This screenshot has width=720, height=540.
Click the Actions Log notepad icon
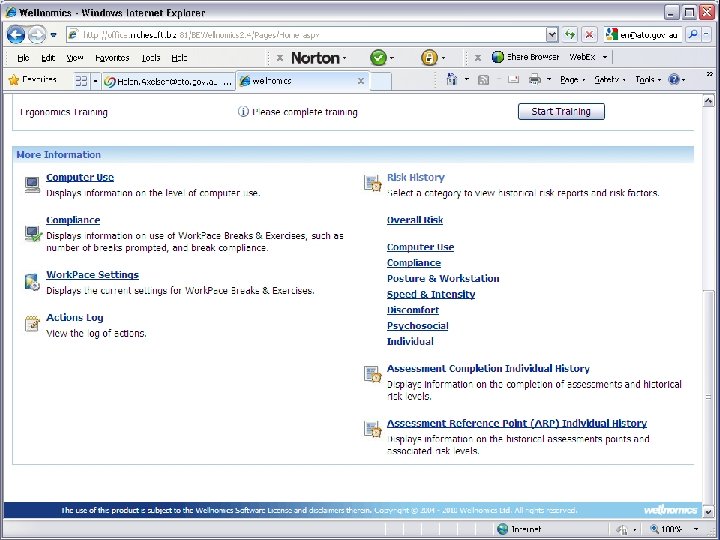click(32, 324)
